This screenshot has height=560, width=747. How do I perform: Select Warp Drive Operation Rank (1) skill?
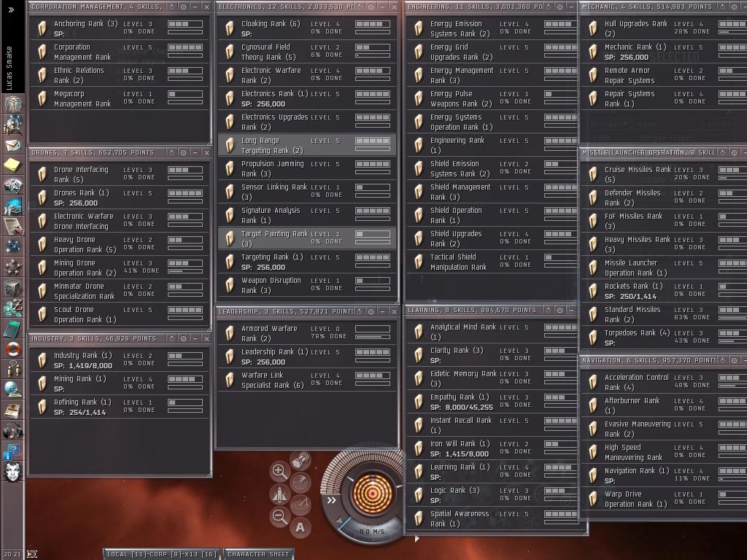[664, 499]
